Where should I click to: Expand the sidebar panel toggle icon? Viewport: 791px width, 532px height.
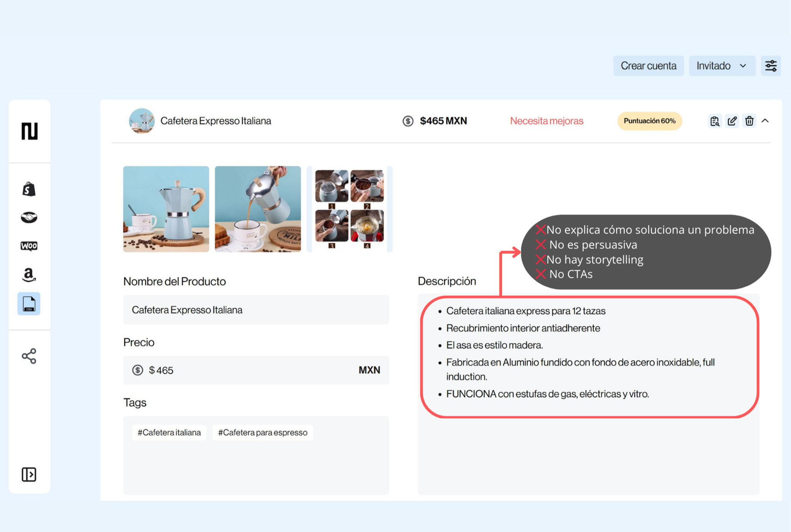[29, 474]
